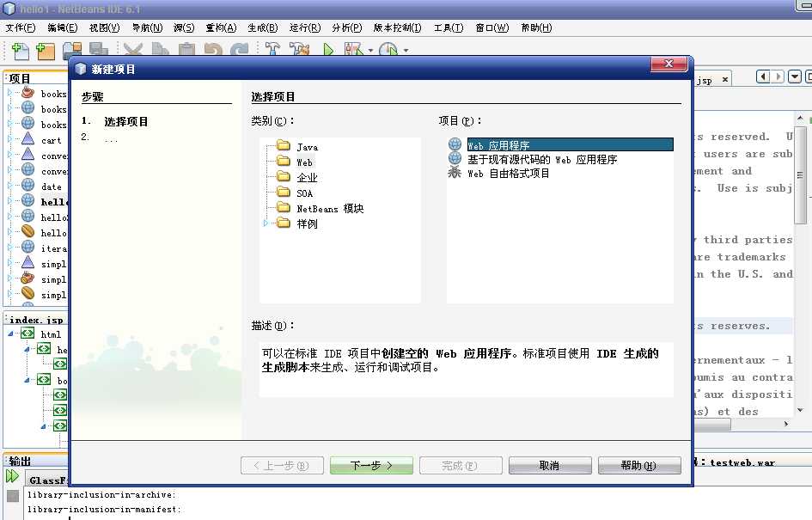Screen dimensions: 812x520
Task: Open the 运行(R) menu
Action: tap(305, 28)
